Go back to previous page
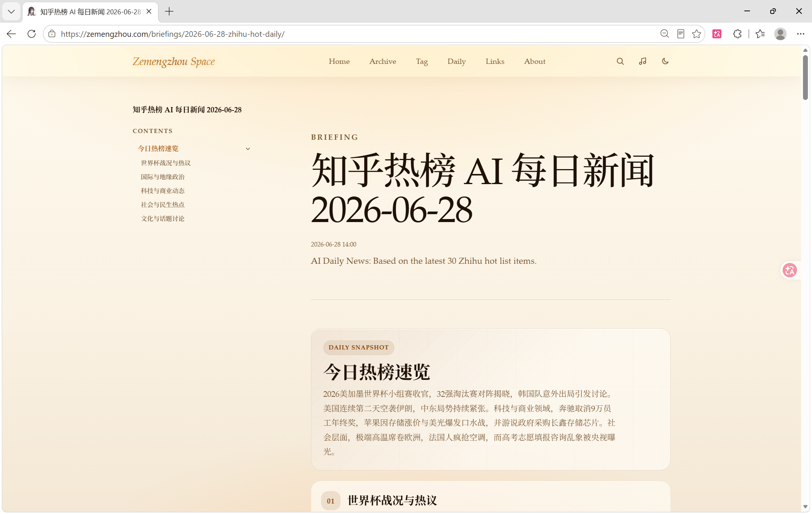This screenshot has width=812, height=514. coord(11,34)
